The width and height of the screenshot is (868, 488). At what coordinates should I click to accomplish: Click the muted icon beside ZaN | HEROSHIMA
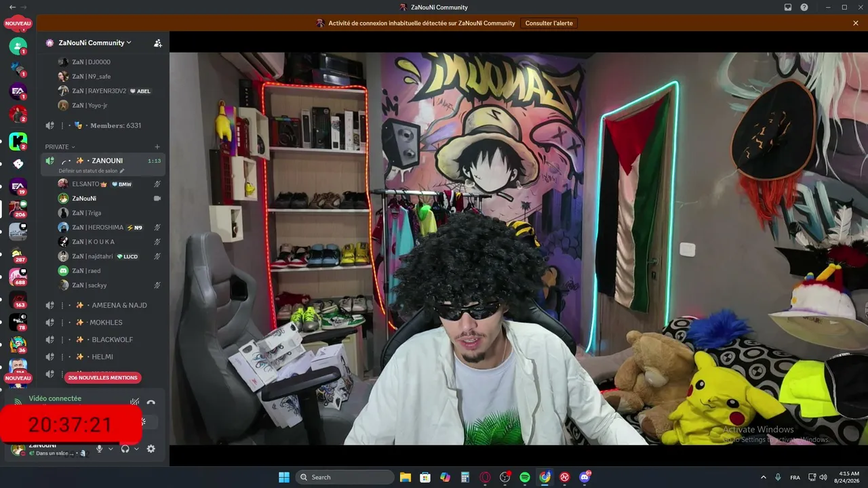click(157, 227)
